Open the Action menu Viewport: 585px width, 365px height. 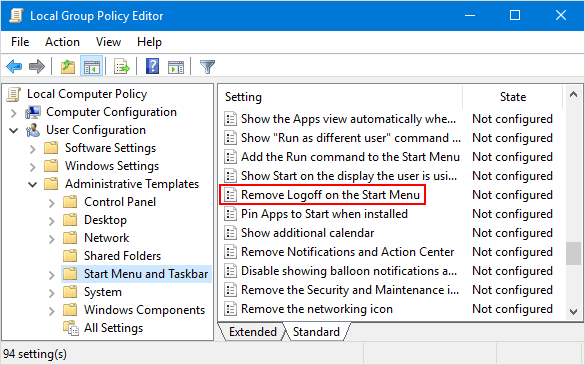(x=62, y=42)
